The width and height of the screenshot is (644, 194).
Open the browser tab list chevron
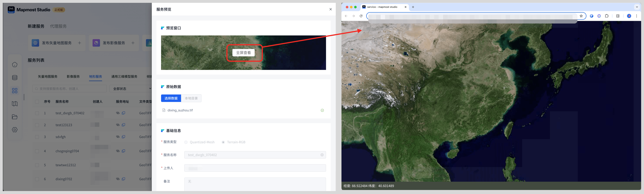click(x=637, y=7)
